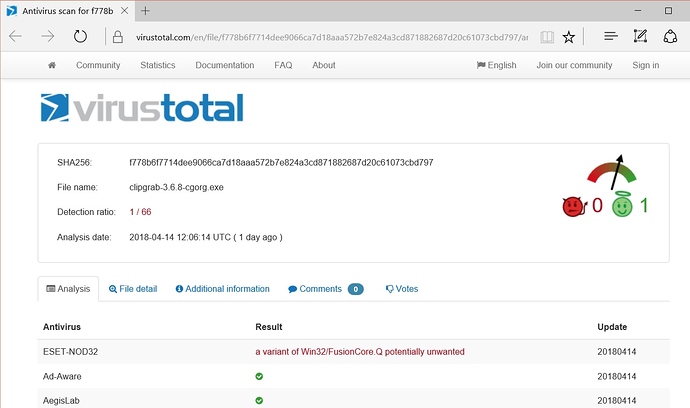Switch to File detail tab
The image size is (690, 408).
[133, 289]
